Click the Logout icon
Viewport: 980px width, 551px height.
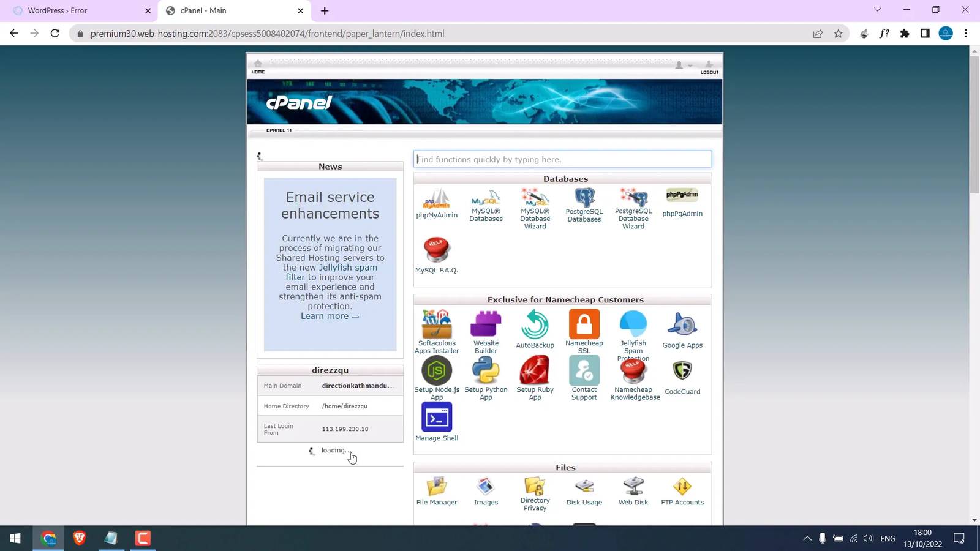pos(709,67)
